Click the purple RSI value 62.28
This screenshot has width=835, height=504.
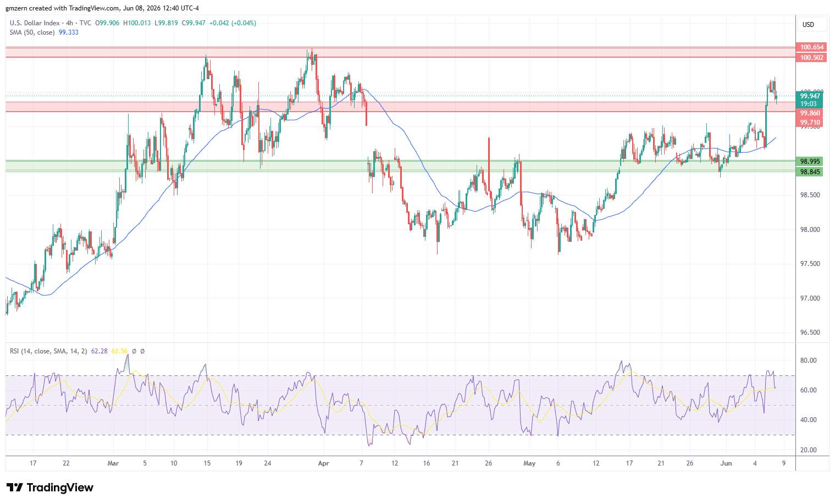(99, 351)
